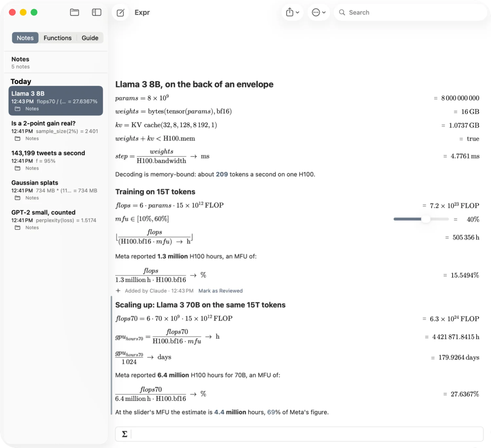This screenshot has height=448, width=491.
Task: Click the result '179.9264 days'
Action: tap(459, 357)
